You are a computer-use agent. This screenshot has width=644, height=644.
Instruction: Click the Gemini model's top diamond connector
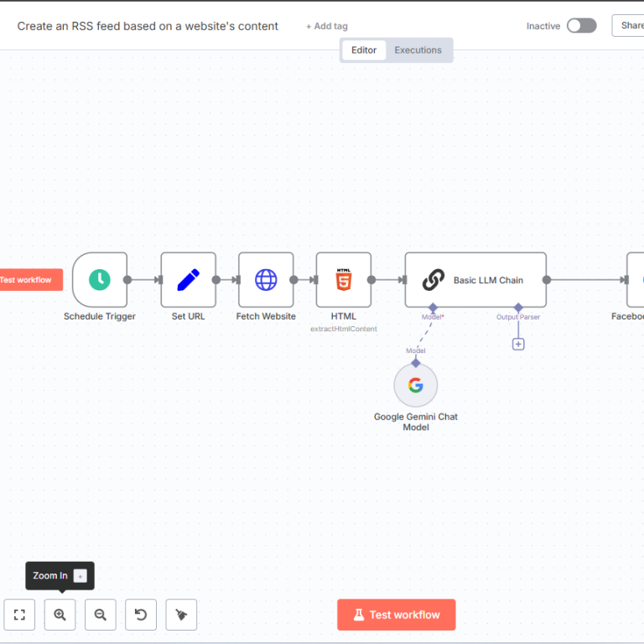pos(416,363)
